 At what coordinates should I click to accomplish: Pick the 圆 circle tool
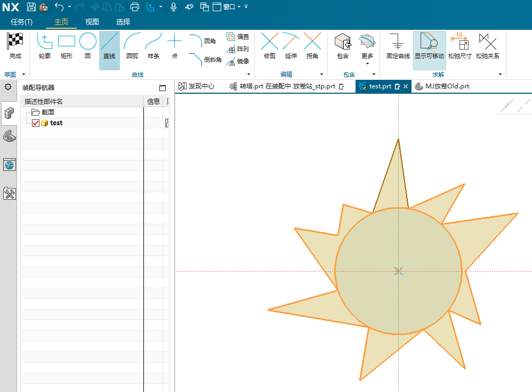[x=88, y=46]
